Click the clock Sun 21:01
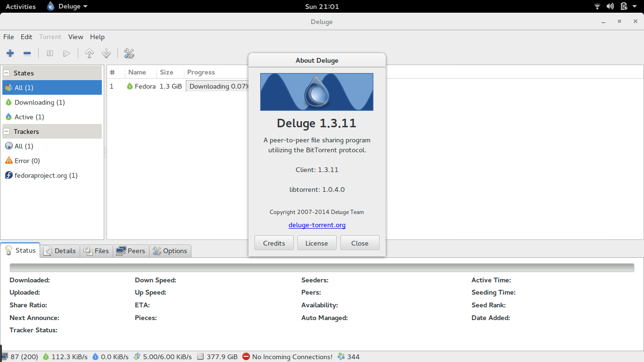 tap(322, 7)
